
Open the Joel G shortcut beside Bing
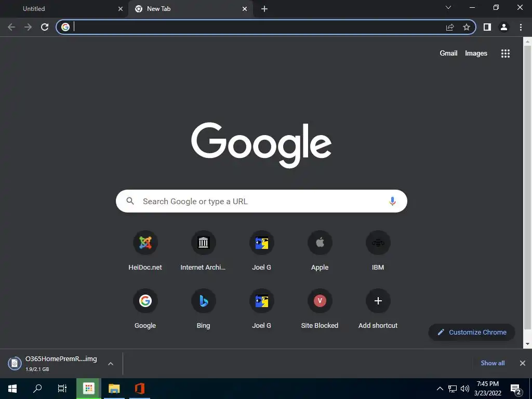[262, 309]
